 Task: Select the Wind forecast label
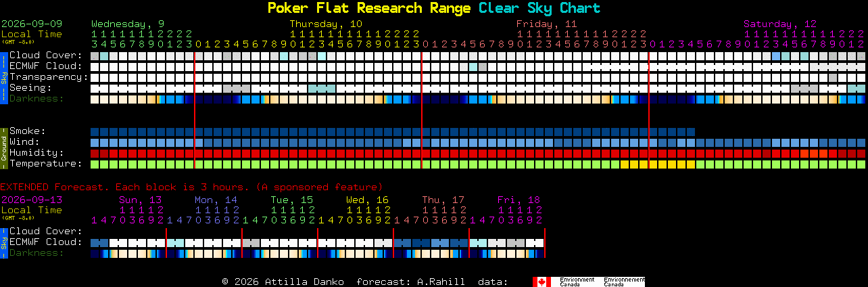coord(24,141)
